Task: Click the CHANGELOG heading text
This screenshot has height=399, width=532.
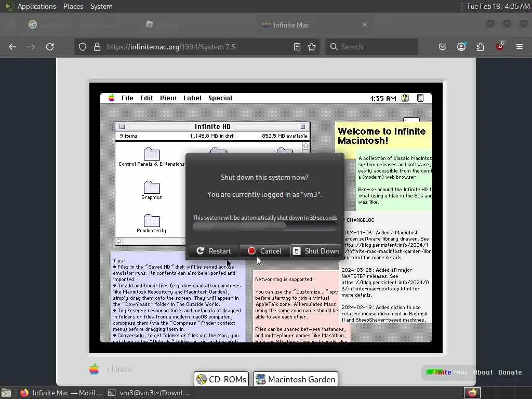Action: [361, 220]
